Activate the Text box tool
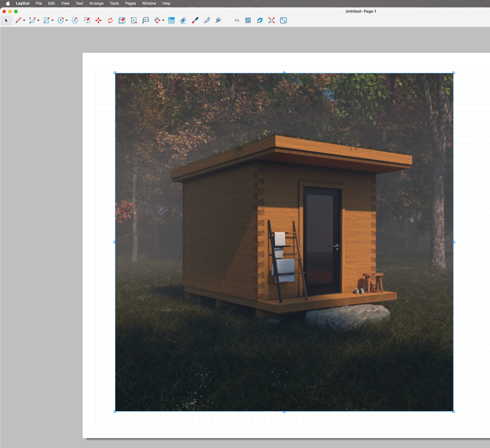 [x=133, y=20]
